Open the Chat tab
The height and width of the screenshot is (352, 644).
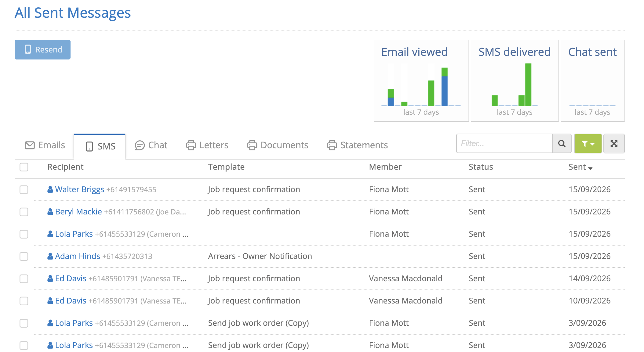point(151,145)
